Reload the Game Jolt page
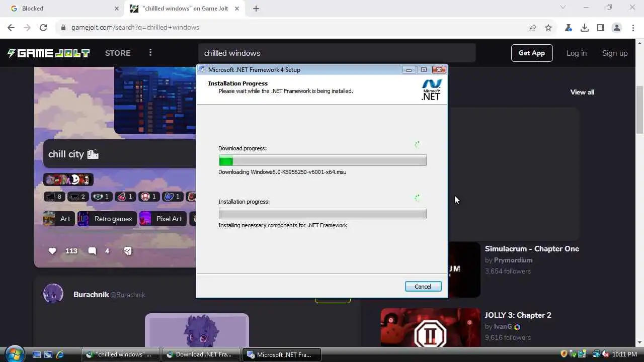Image resolution: width=644 pixels, height=362 pixels. coord(43,28)
